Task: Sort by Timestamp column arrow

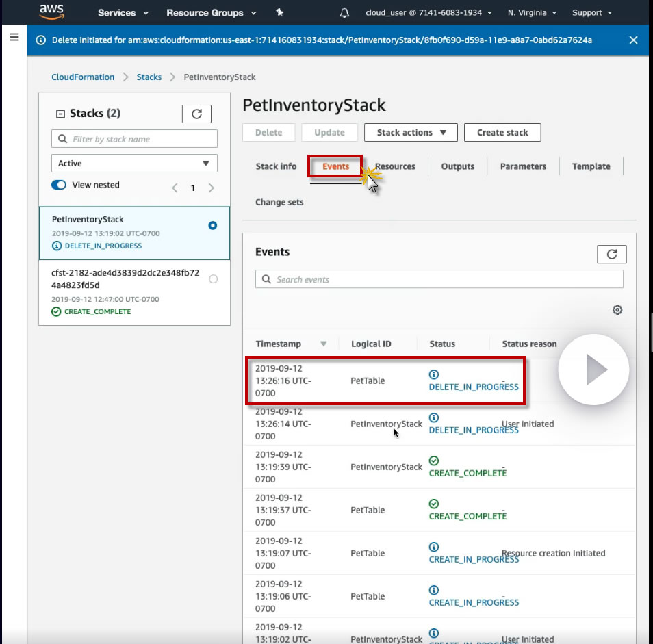Action: (323, 344)
